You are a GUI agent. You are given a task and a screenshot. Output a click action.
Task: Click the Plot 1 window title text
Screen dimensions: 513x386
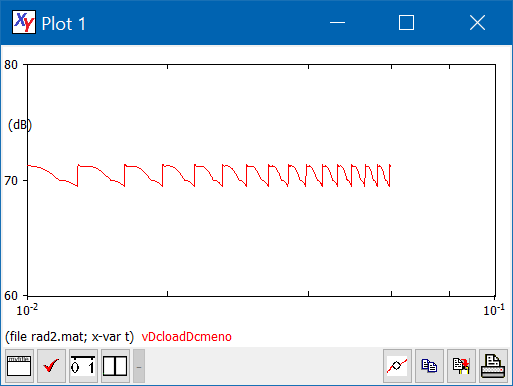coord(64,24)
